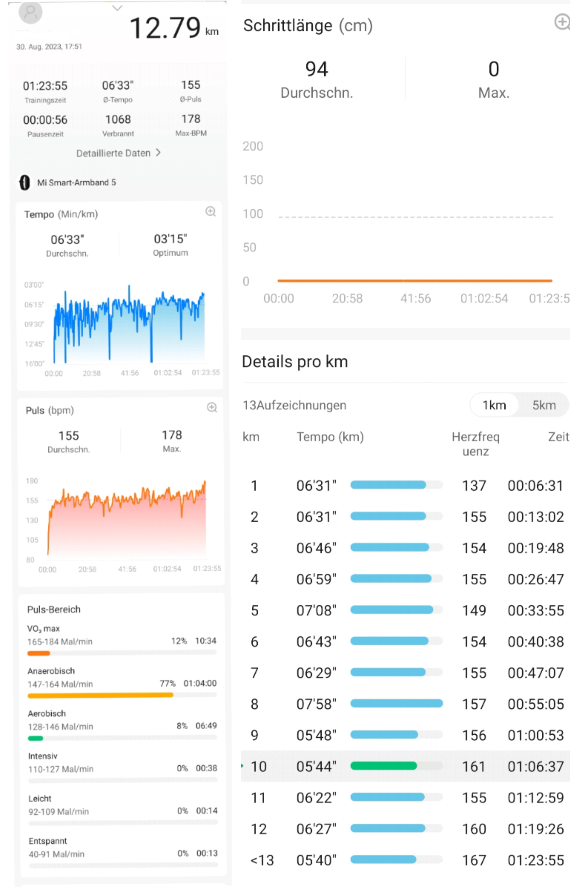Click the VO2 max orange progress bar

coord(39,654)
